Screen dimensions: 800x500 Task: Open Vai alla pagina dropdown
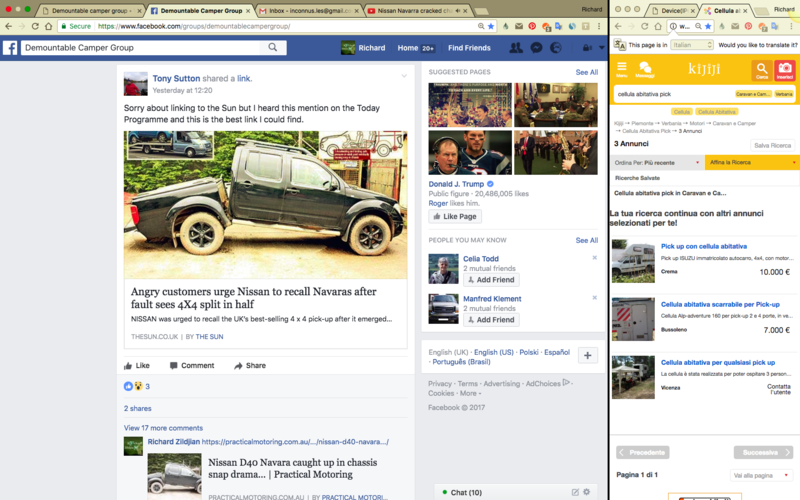pos(761,476)
